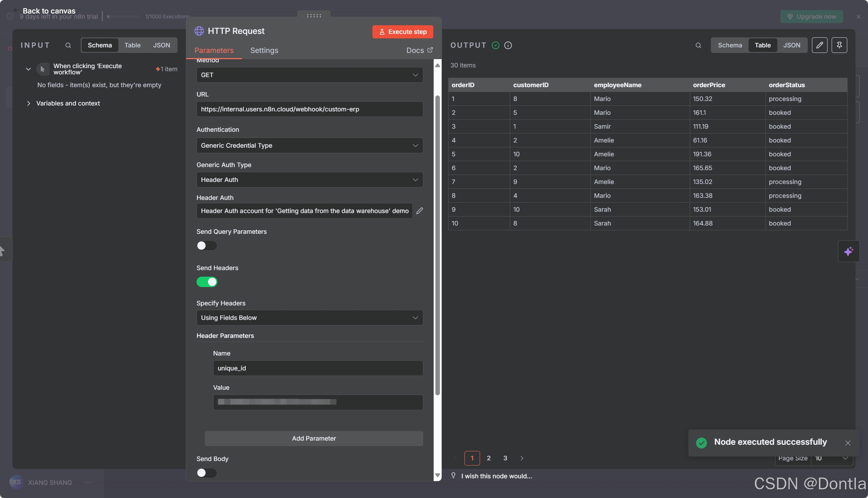The image size is (868, 498).
Task: Click the lightbulb feedback icon
Action: (453, 476)
